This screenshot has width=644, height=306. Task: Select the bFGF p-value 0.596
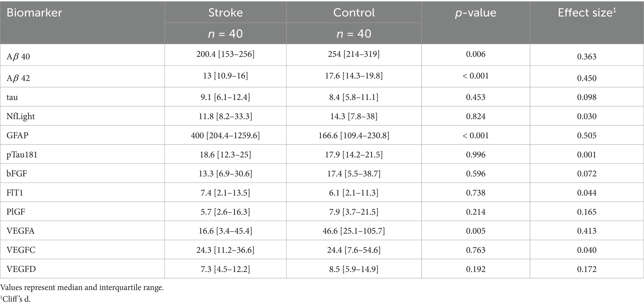tap(475, 174)
